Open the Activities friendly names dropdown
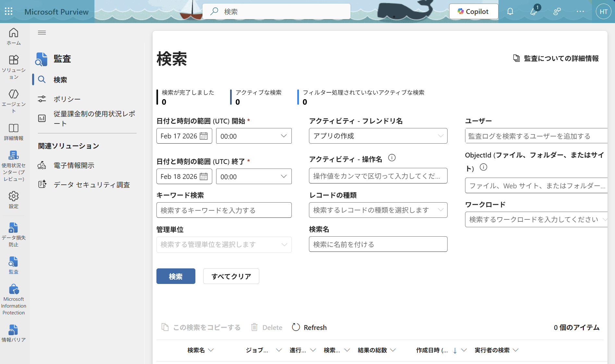 pyautogui.click(x=378, y=136)
